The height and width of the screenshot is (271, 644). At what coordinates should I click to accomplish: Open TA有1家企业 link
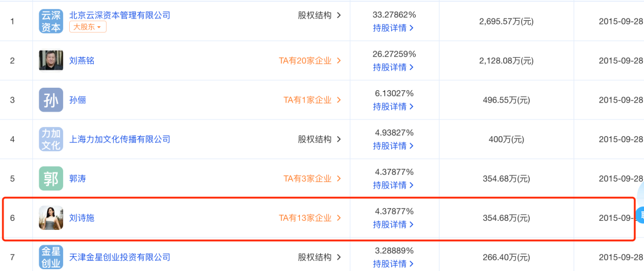(312, 100)
